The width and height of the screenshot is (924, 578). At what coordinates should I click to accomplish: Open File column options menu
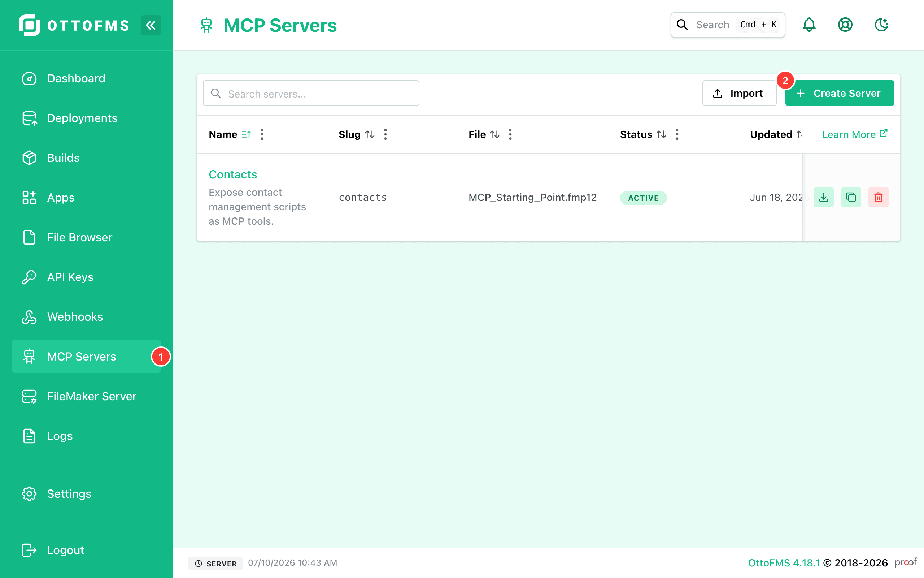tap(510, 134)
